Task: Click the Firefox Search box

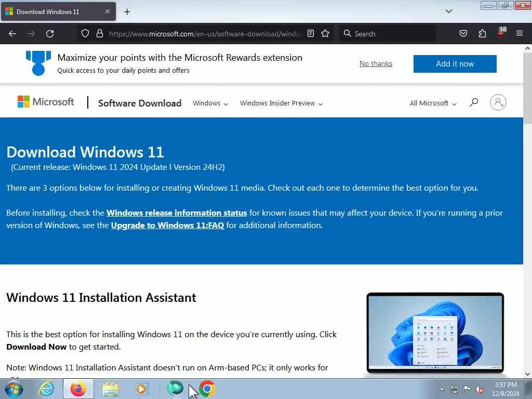Action: [388, 34]
